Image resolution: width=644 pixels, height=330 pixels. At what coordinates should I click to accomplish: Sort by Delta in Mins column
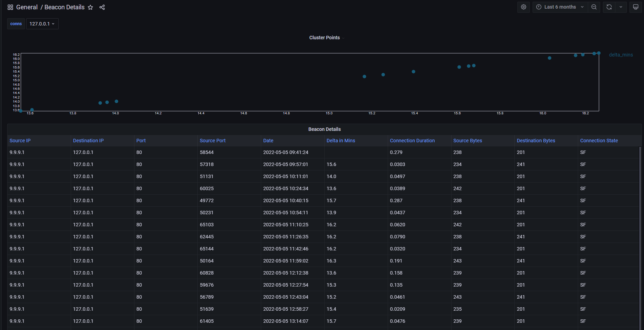click(x=341, y=141)
